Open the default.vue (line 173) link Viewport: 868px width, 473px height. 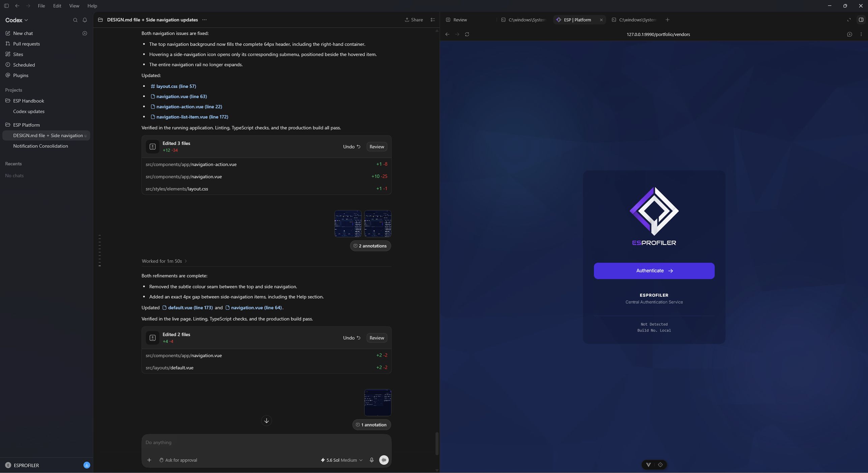(x=187, y=308)
